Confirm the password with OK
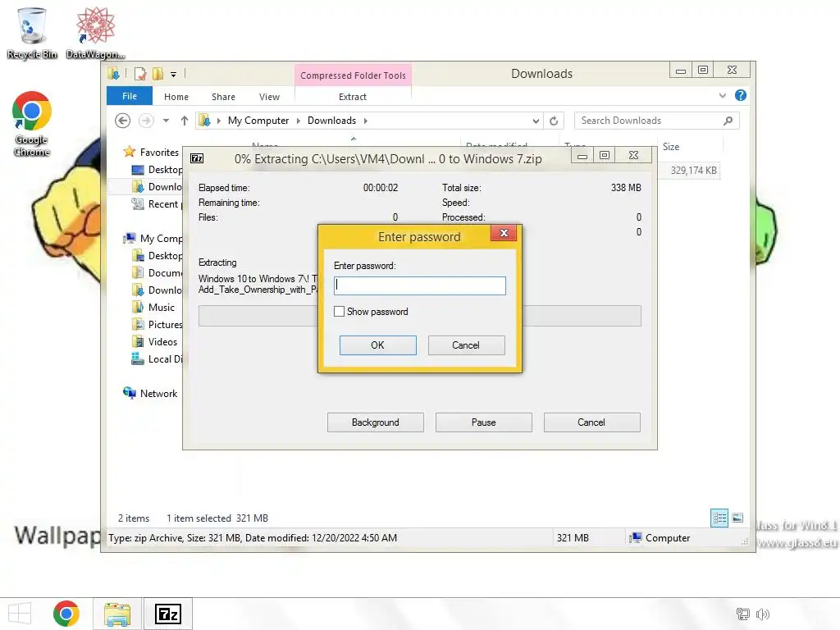Screen dimensions: 840x630 pyautogui.click(x=377, y=345)
